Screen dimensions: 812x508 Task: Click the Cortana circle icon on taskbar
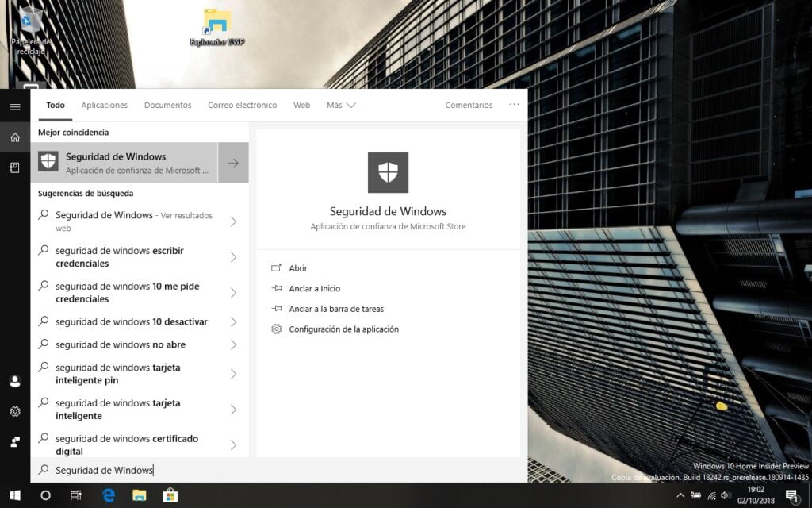[45, 495]
